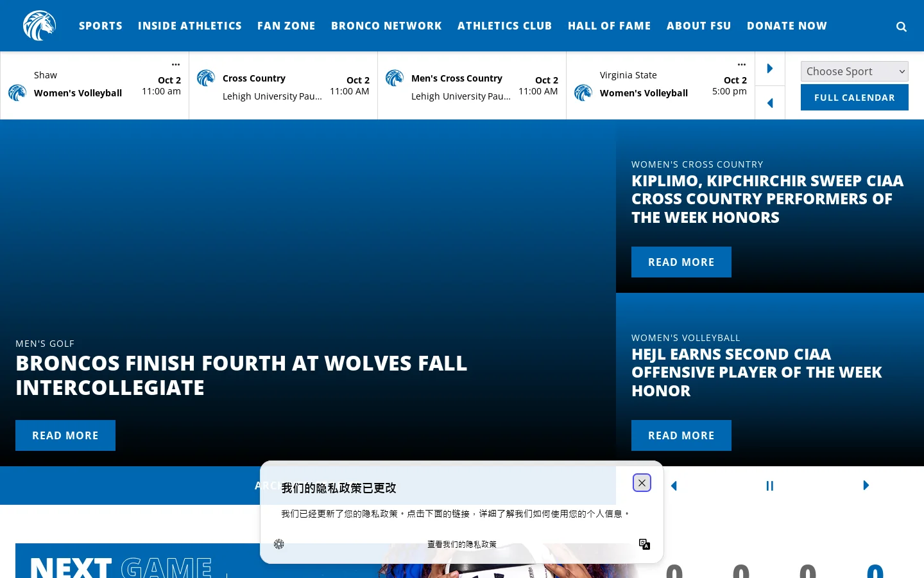This screenshot has height=578, width=924.
Task: Select Donate Now in the navigation
Action: [787, 26]
